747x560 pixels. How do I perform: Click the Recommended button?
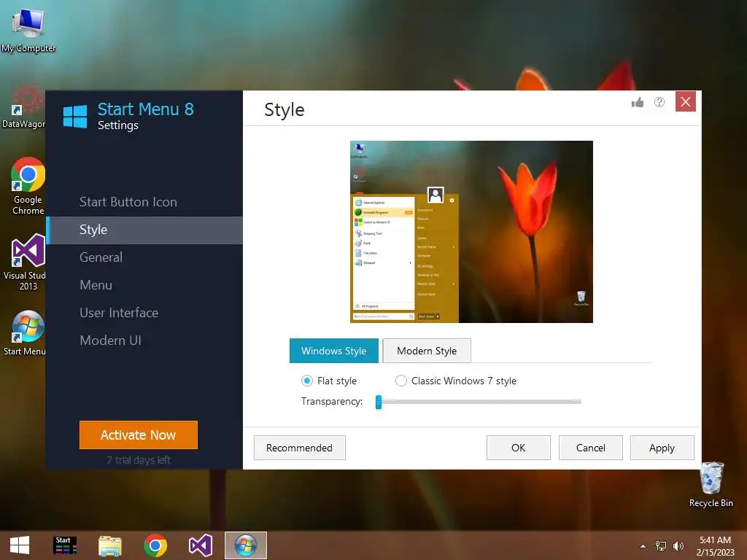(300, 448)
